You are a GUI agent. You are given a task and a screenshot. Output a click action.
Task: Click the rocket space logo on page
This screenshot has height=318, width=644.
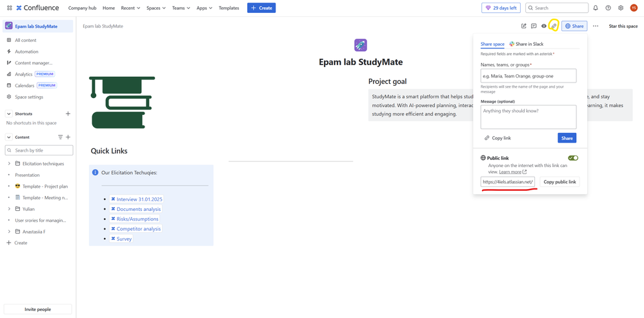[x=360, y=45]
